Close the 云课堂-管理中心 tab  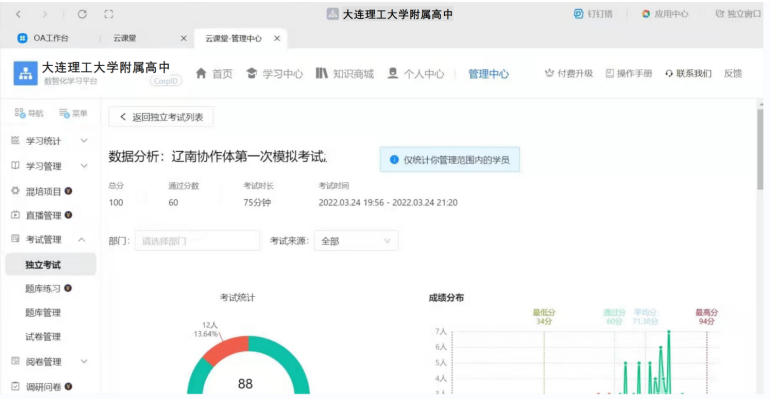pyautogui.click(x=277, y=38)
